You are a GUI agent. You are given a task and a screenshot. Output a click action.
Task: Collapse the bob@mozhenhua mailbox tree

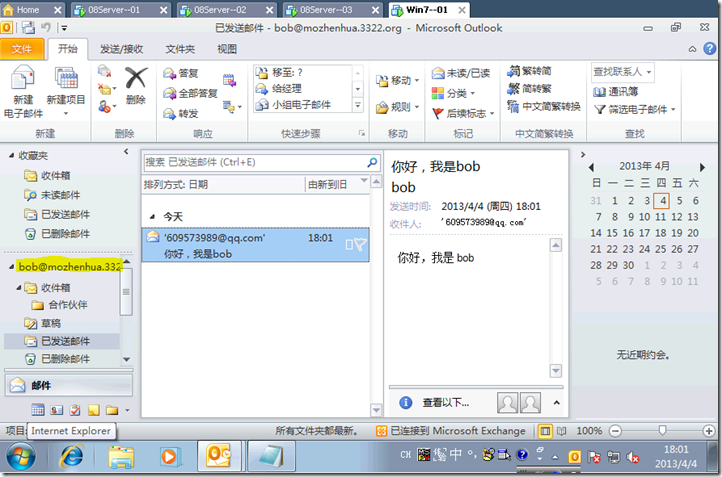pos(12,267)
